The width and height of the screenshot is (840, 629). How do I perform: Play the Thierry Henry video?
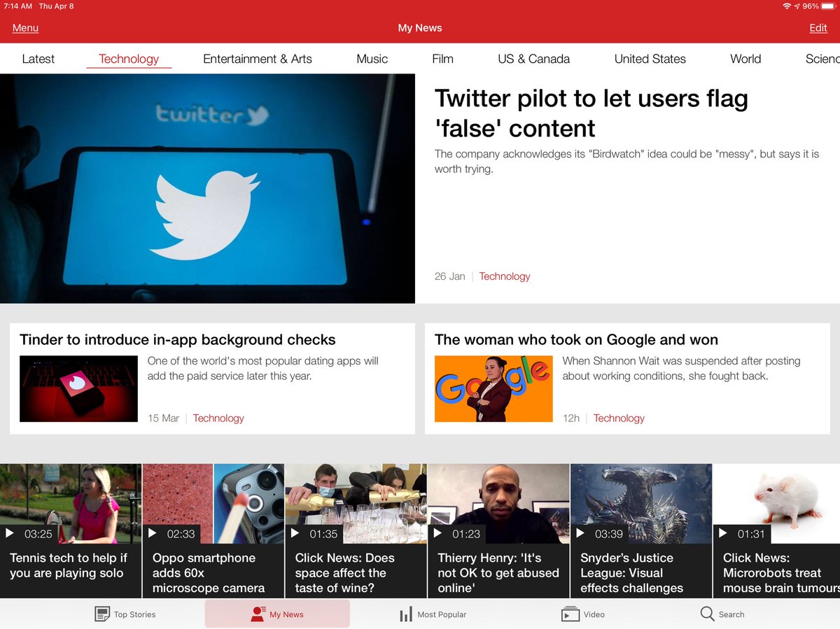437,534
